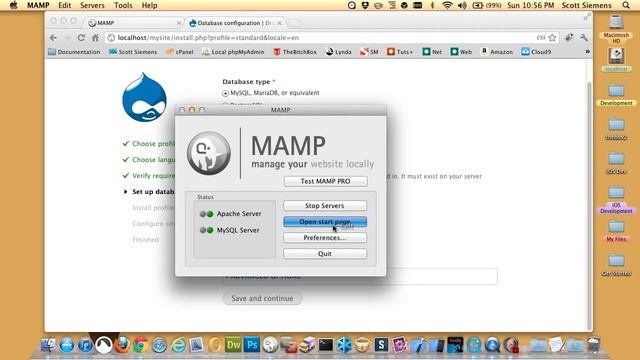Click the MAMP elephant logo

tap(209, 153)
